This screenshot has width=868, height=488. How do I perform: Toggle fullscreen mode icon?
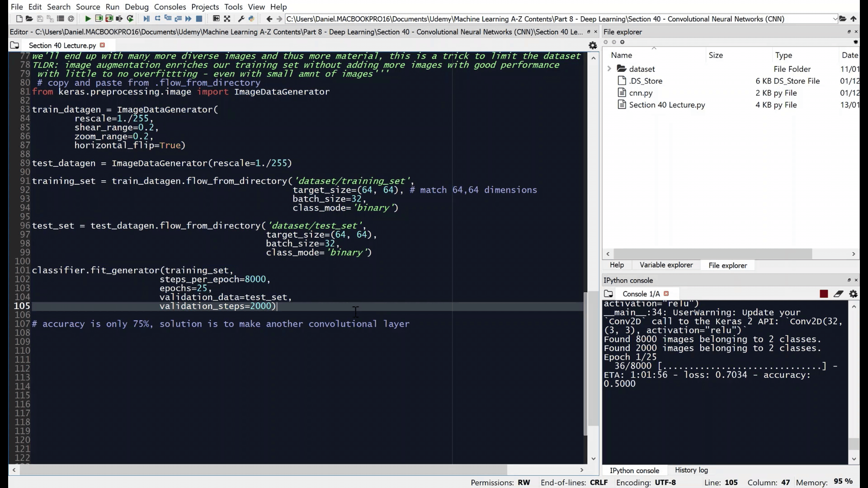click(x=227, y=19)
